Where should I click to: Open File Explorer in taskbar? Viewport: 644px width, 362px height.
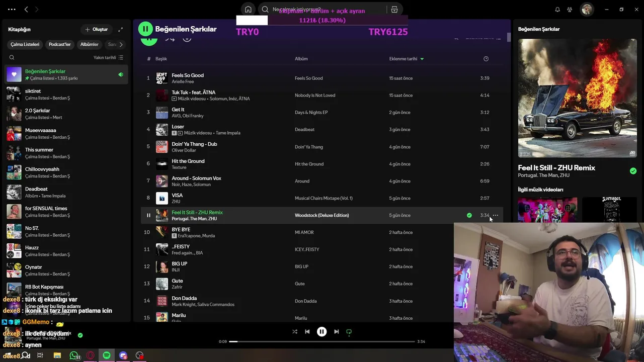pos(57,355)
